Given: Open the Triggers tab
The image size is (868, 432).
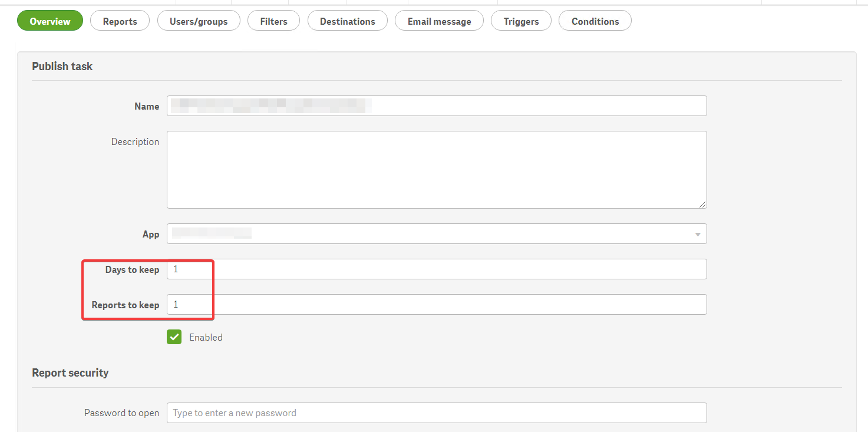Looking at the screenshot, I should point(521,21).
